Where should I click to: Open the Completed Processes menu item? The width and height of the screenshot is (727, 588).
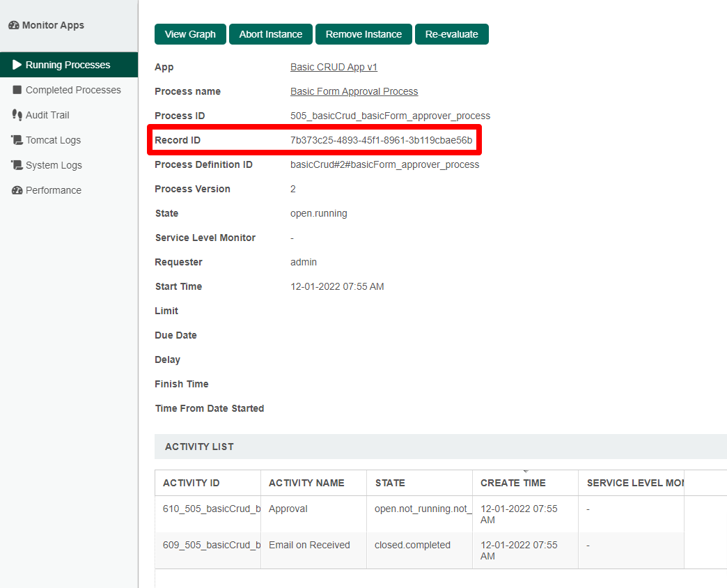(x=73, y=90)
